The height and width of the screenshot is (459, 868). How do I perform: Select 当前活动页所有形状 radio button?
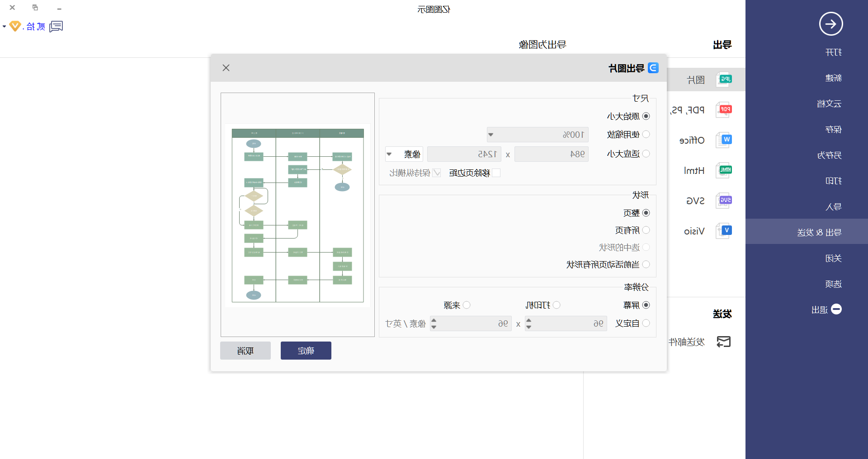pos(646,264)
